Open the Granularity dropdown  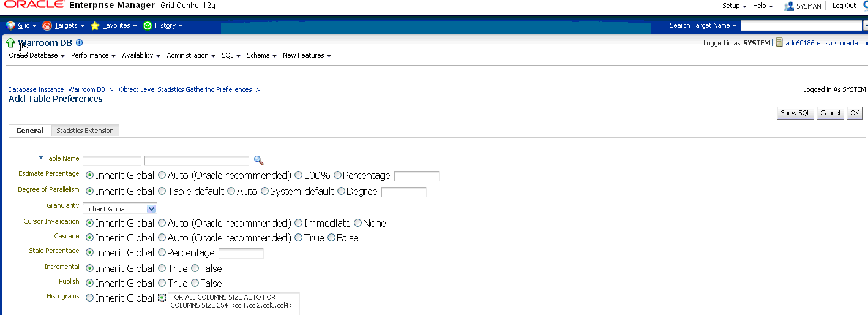(x=120, y=209)
